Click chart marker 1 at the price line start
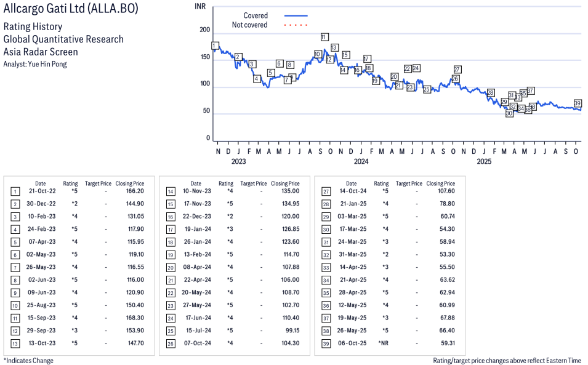Viewport: 588px width, 365px height. pyautogui.click(x=214, y=46)
